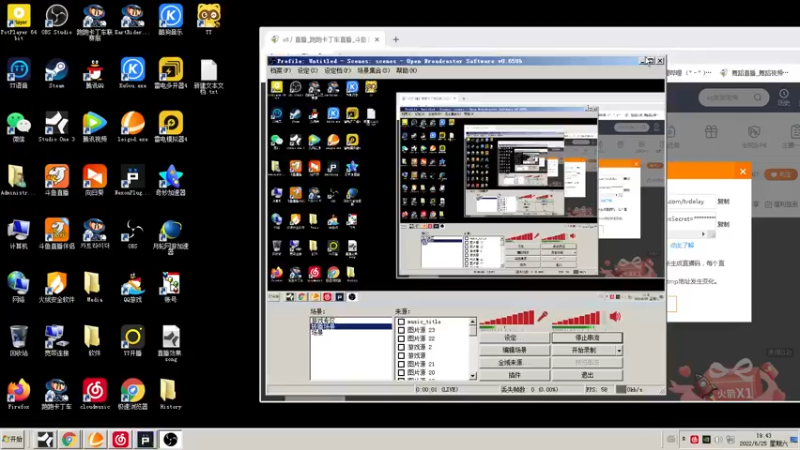Launch 奇妙加速器 shortcut on the desktop
Screen dimensions: 800x450
(x=170, y=181)
